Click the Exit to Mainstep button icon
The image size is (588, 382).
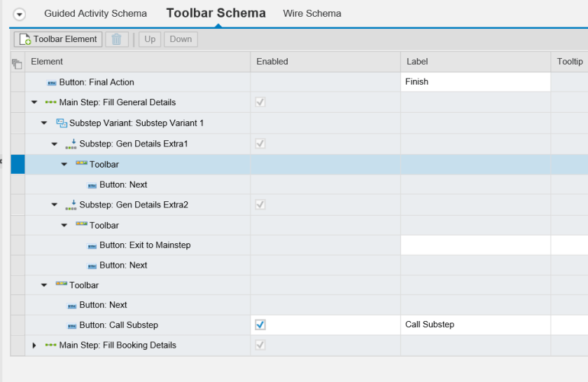[92, 246]
